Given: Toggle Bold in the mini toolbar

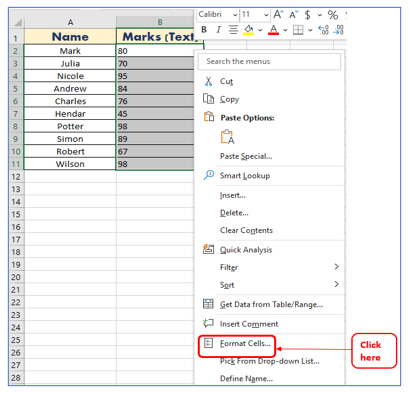Looking at the screenshot, I should (204, 30).
